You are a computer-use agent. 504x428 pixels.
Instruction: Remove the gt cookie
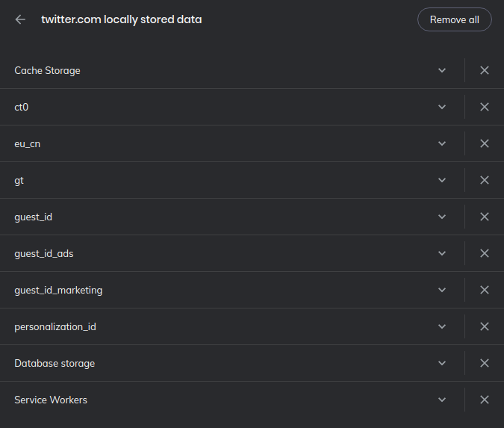click(x=485, y=181)
